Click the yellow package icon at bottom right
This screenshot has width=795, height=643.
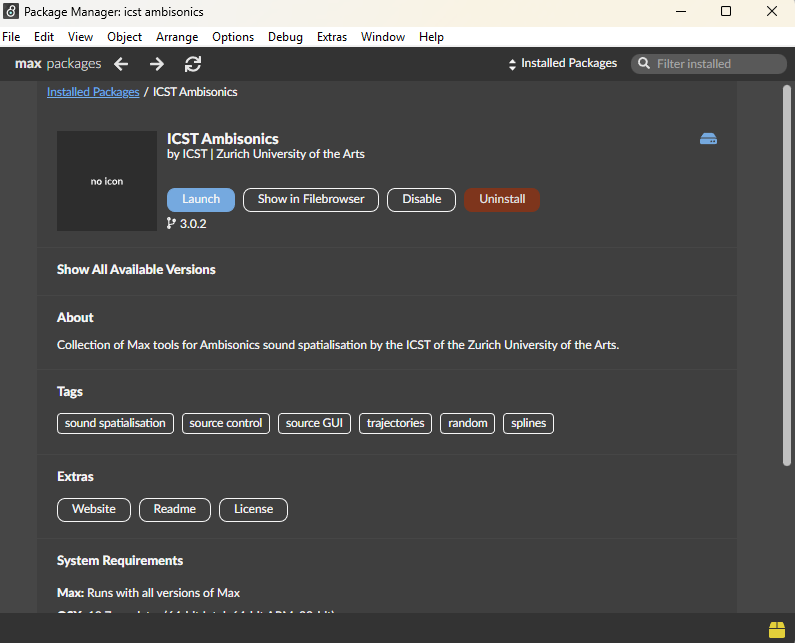(x=777, y=629)
